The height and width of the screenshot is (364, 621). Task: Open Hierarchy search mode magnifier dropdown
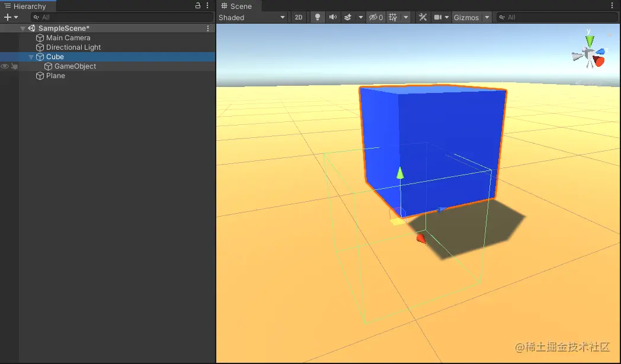36,17
